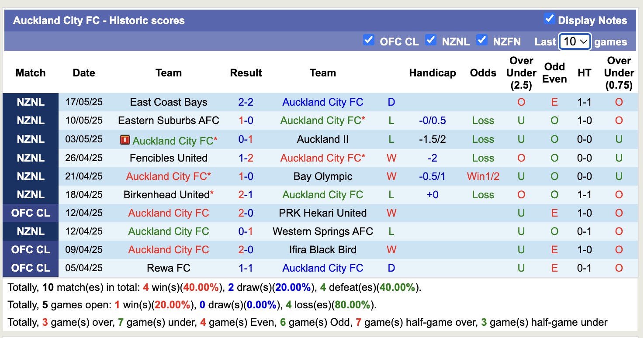Untick the NZNL league checkbox
Image resolution: width=644 pixels, height=338 pixels.
click(x=431, y=40)
